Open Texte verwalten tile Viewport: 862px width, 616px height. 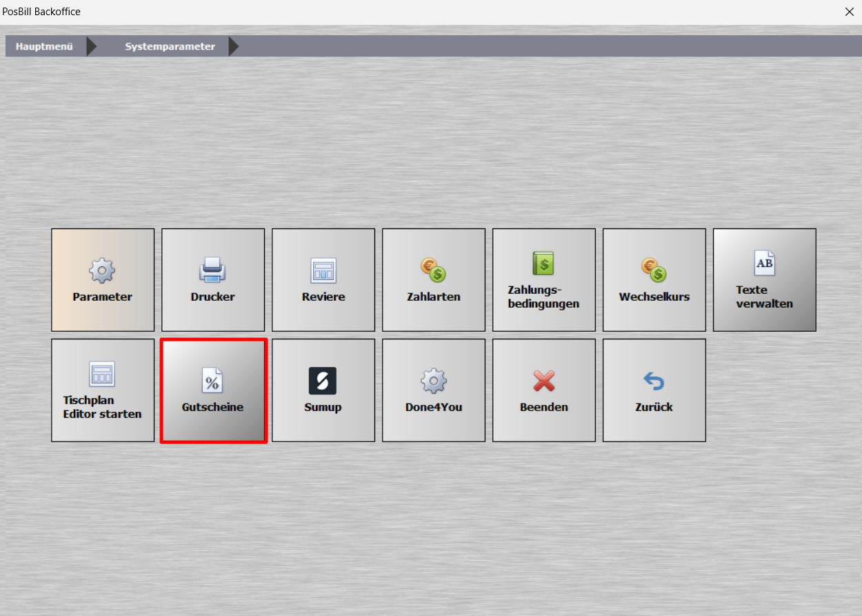pos(765,280)
